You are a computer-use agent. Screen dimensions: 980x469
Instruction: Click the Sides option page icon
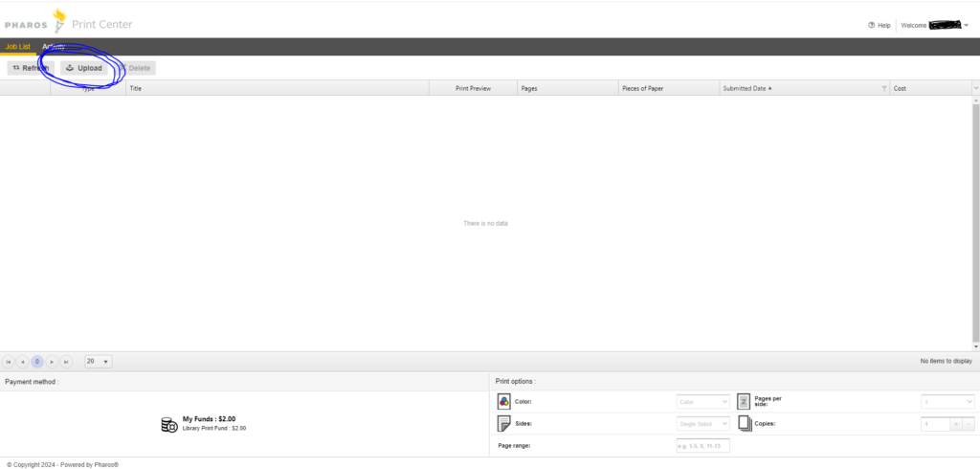click(503, 424)
